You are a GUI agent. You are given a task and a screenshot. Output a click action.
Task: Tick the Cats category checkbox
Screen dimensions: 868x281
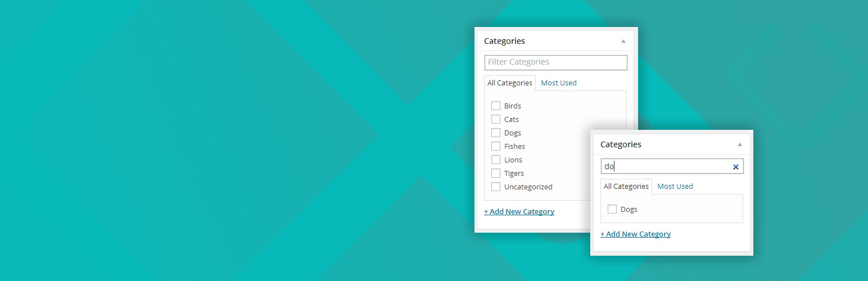[496, 119]
